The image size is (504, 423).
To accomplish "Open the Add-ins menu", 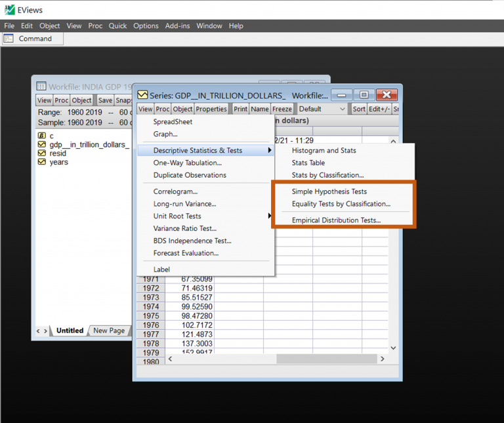I will tap(177, 26).
